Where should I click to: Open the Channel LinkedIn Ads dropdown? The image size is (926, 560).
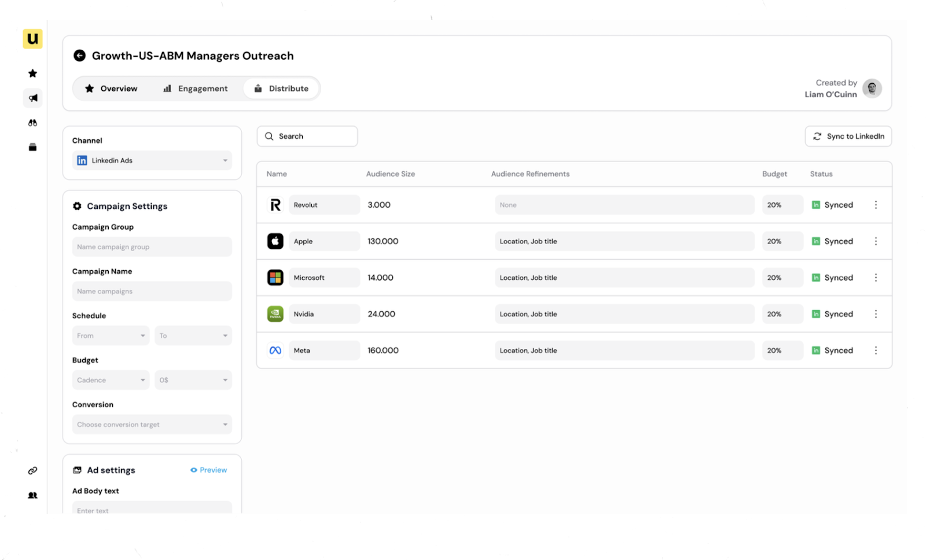click(152, 160)
